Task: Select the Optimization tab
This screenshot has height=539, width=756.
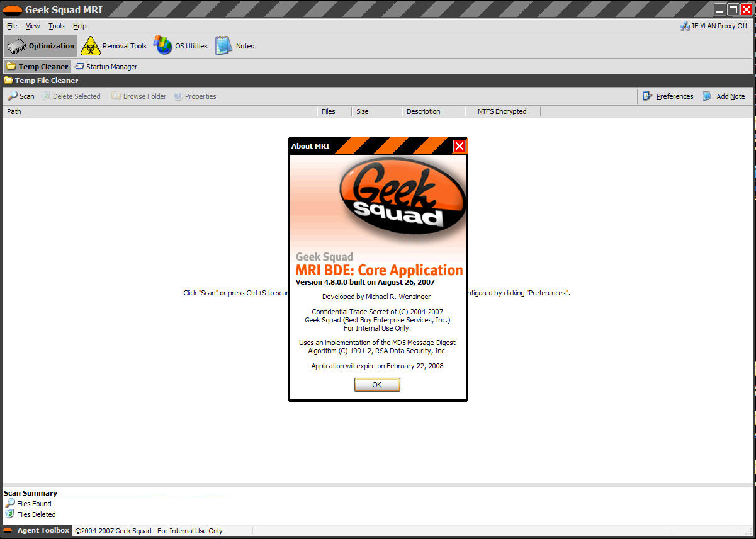Action: click(x=40, y=46)
